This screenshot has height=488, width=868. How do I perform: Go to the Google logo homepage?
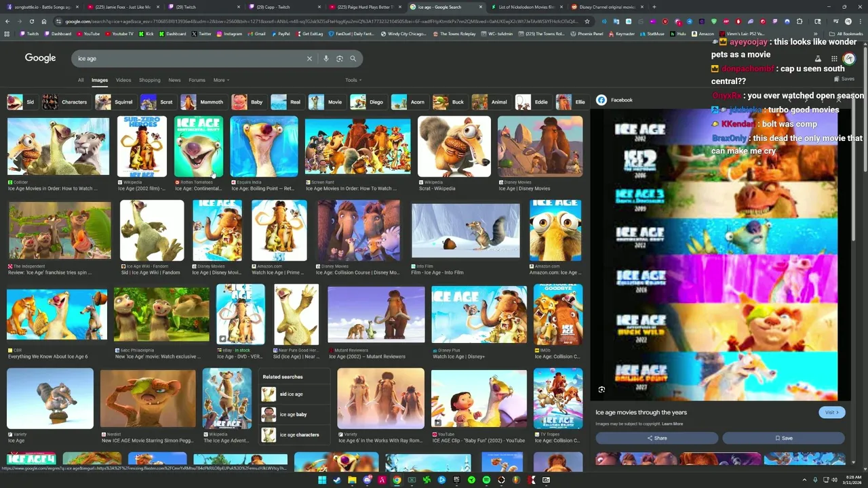[40, 58]
